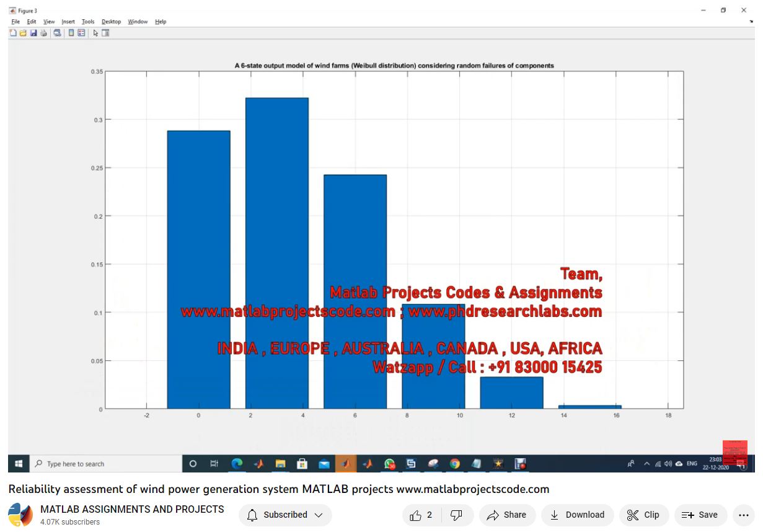Dislike the video with thumbs down
The width and height of the screenshot is (763, 532).
click(457, 515)
